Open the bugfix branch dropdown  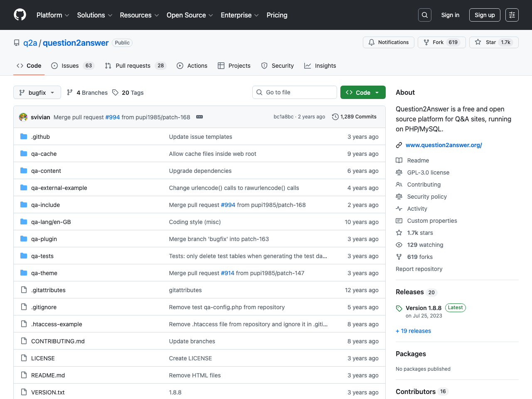[37, 92]
